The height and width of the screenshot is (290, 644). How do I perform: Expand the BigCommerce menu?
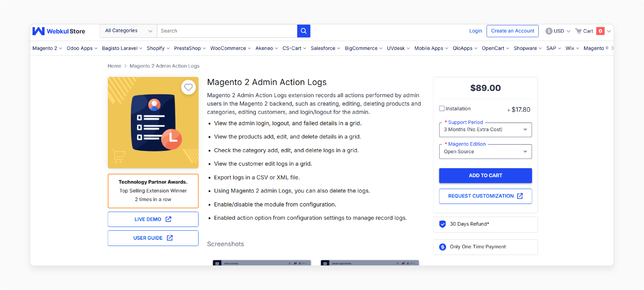coord(364,48)
